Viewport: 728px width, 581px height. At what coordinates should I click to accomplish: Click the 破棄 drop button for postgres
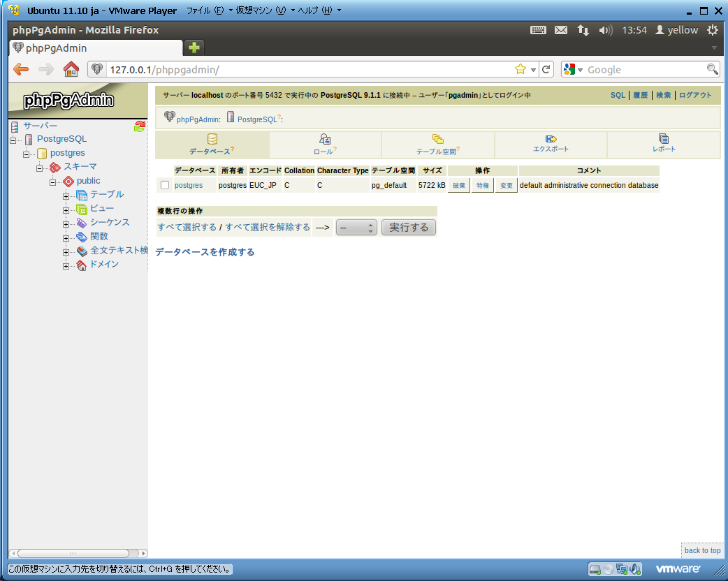(459, 185)
